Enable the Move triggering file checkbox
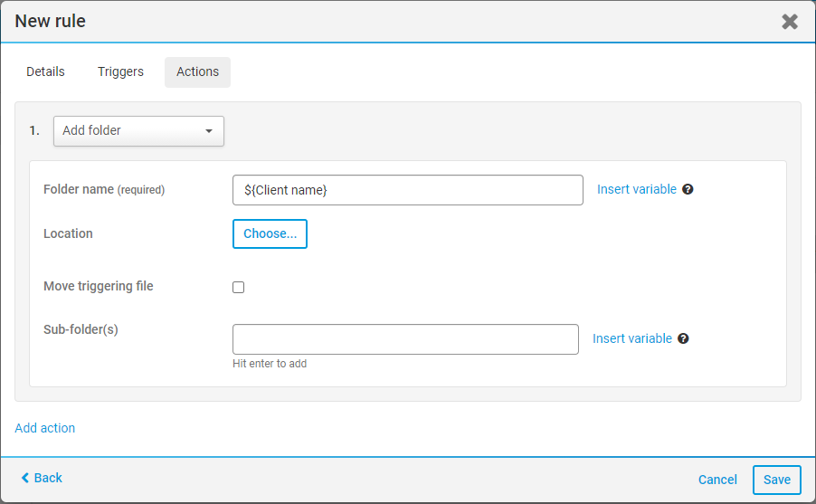 click(x=239, y=287)
